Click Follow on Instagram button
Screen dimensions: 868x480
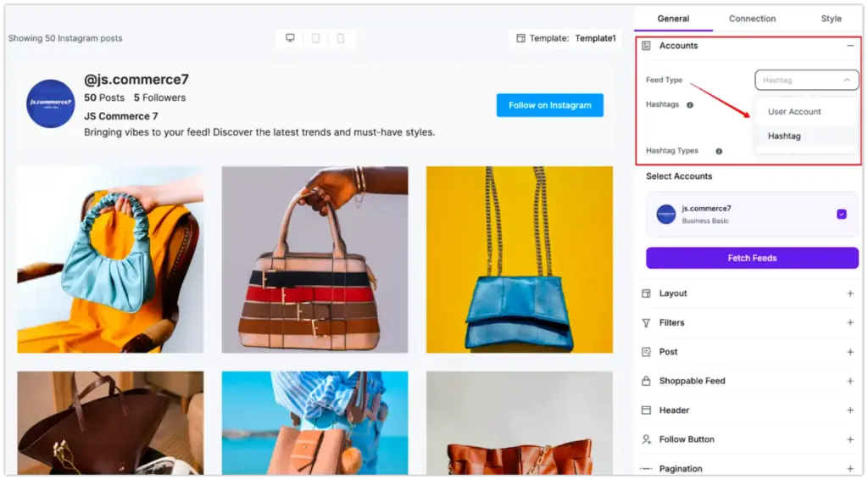(549, 105)
